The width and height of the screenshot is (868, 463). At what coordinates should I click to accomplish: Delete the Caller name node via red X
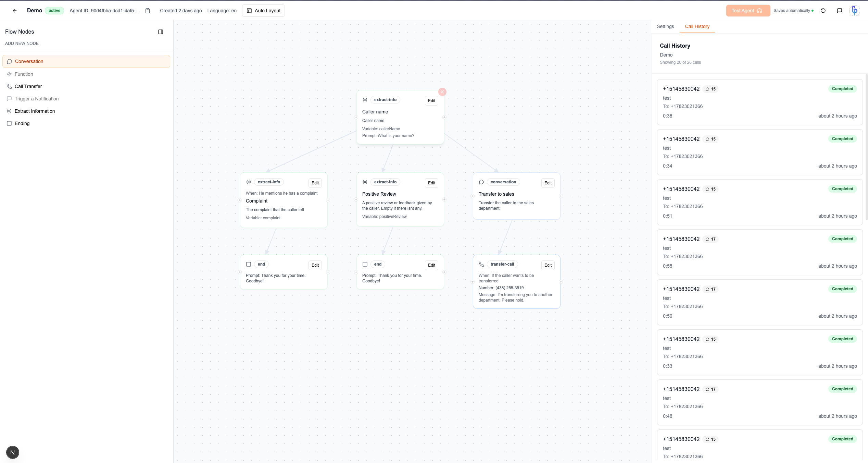coord(442,92)
